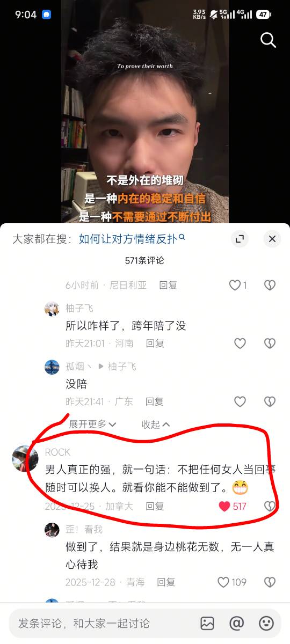Tap the @ mention icon
The height and width of the screenshot is (644, 290).
236,623
